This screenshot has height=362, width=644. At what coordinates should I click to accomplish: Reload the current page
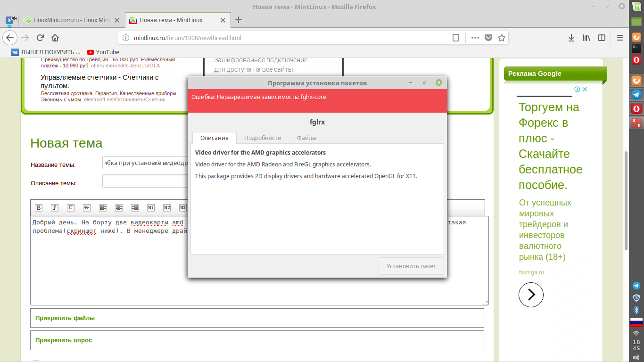click(41, 38)
